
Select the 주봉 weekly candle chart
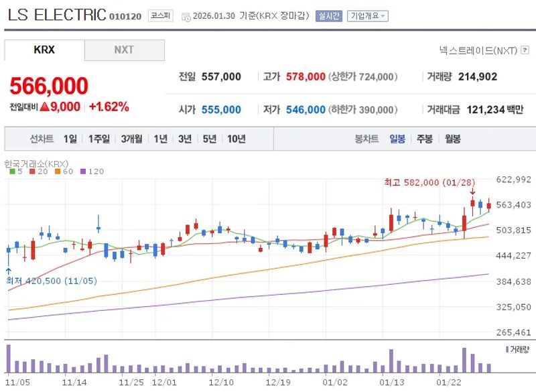pyautogui.click(x=425, y=139)
